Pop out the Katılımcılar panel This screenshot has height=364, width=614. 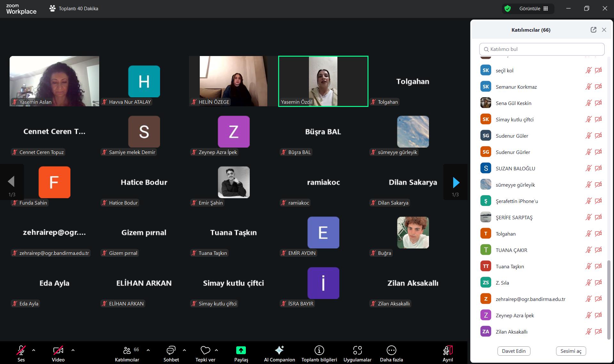593,30
